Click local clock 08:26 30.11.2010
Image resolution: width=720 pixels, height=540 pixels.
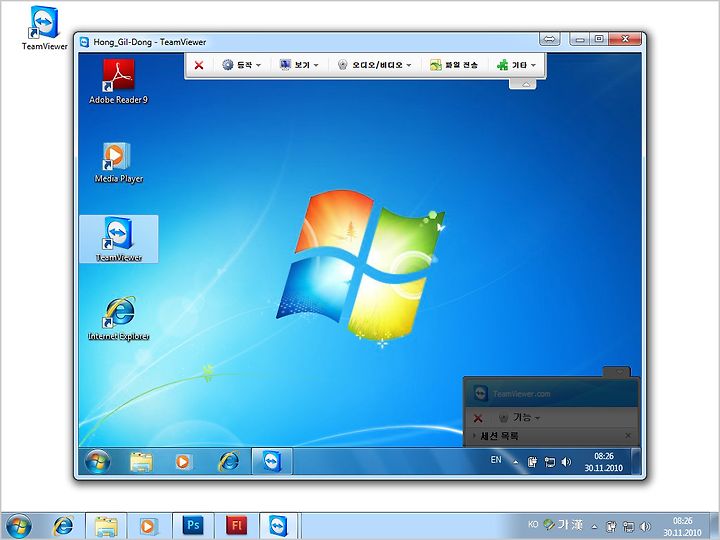click(x=682, y=527)
